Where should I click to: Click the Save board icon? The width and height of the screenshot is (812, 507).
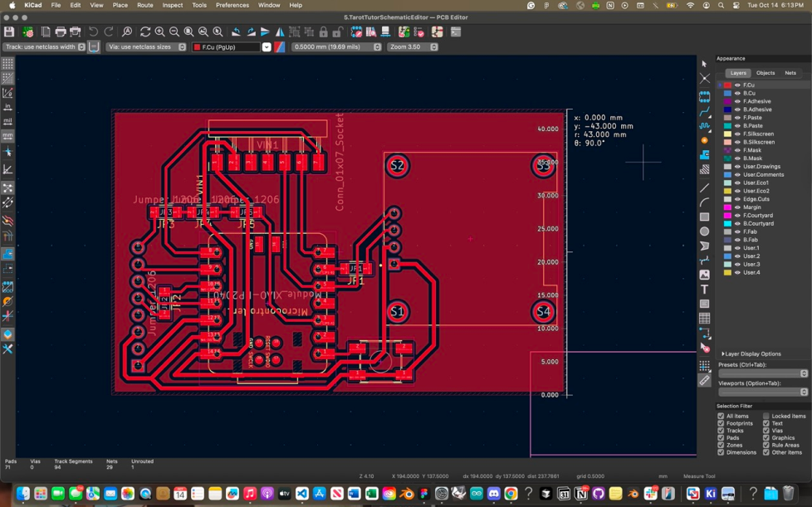point(9,32)
